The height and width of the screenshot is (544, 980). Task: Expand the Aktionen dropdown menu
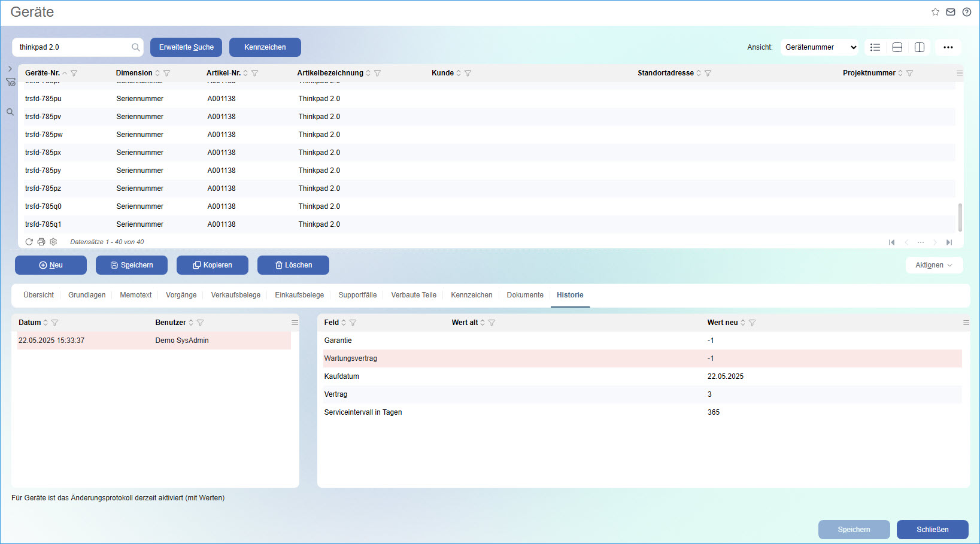click(x=934, y=265)
